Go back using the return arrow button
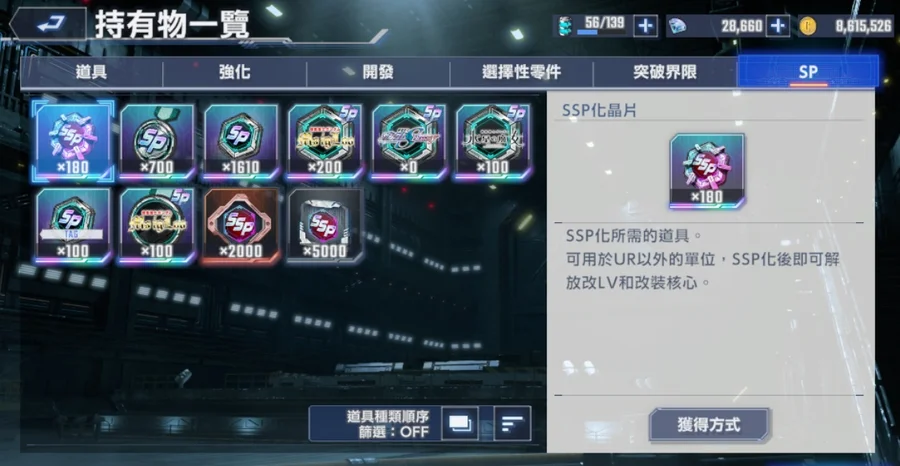Screen dimensions: 900x466 click(49, 24)
